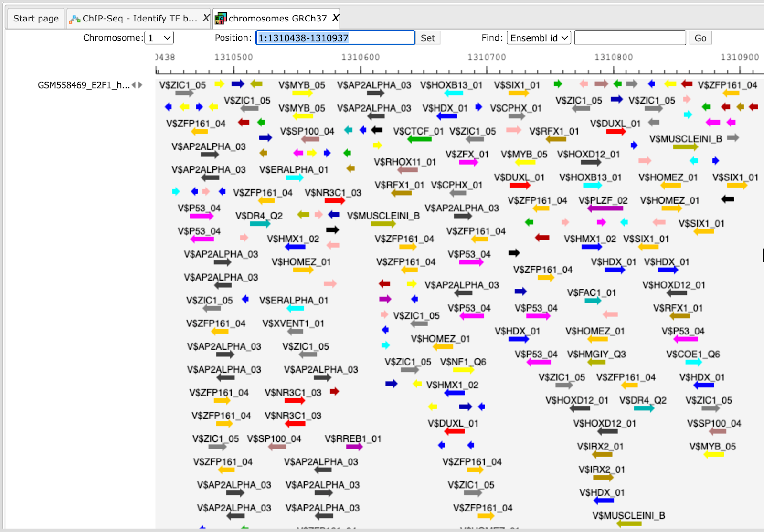Screen dimensions: 764x532
Task: Click the genome browser icon on chromosomes tab
Action: pyautogui.click(x=220, y=19)
